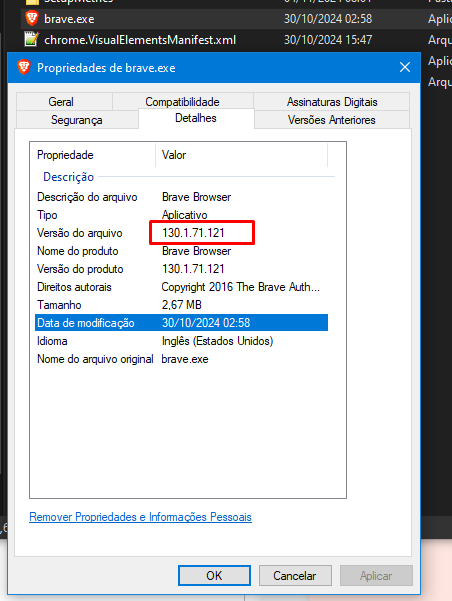Select the Segurança tab
Screen dimensions: 452x601
(77, 120)
